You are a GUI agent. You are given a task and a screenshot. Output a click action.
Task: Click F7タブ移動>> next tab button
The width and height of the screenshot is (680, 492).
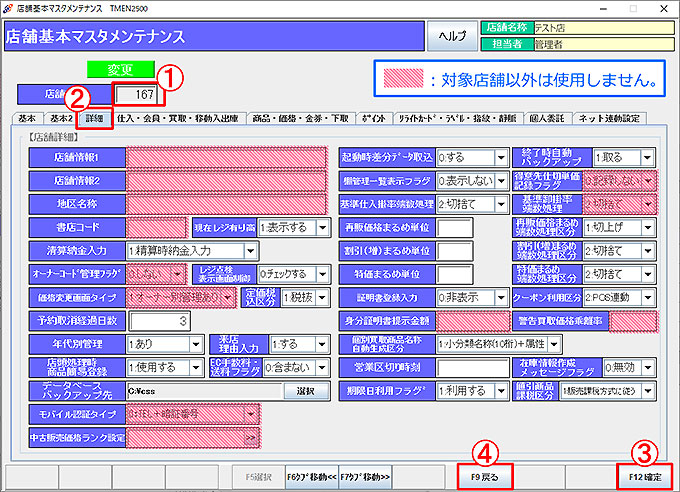[365, 477]
